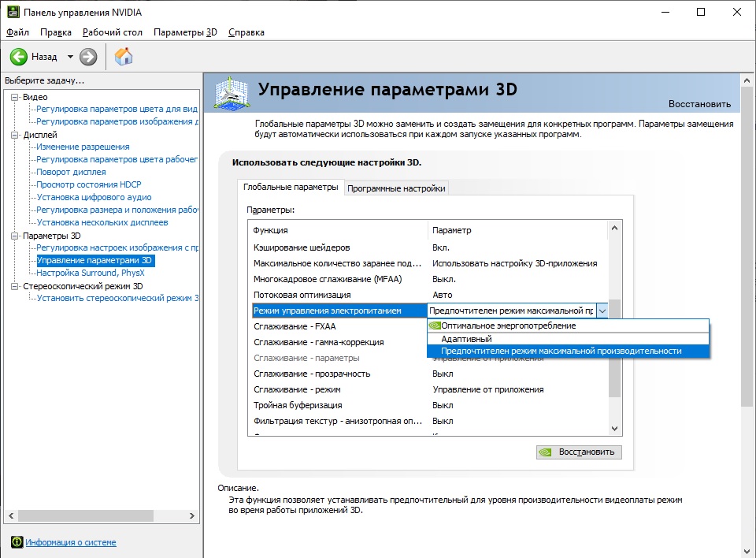Open the Home icon in toolbar
This screenshot has height=558, width=756.
click(124, 57)
